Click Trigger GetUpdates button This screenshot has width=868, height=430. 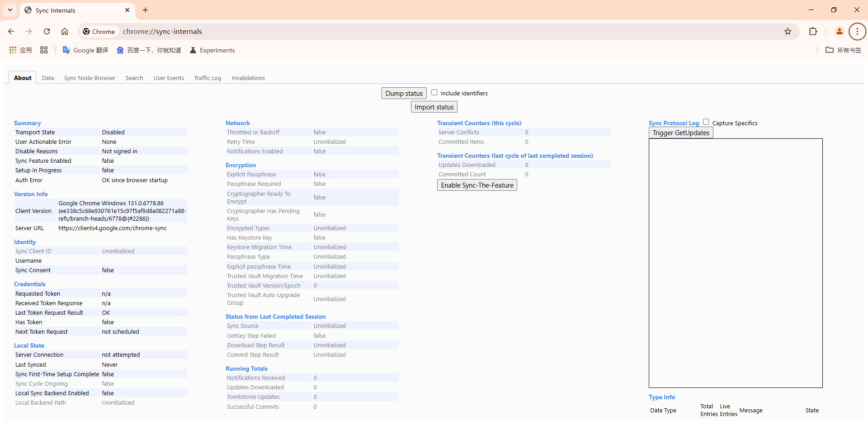coord(681,132)
